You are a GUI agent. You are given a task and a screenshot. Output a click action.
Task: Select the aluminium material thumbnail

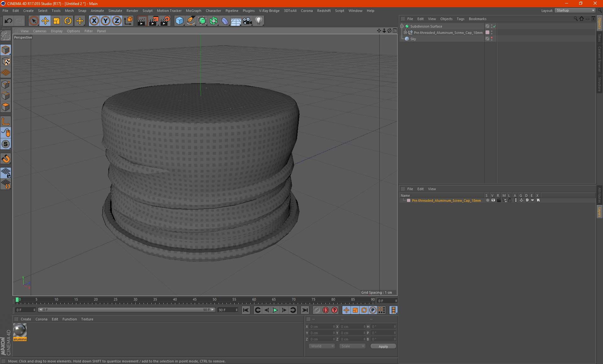[x=20, y=330]
